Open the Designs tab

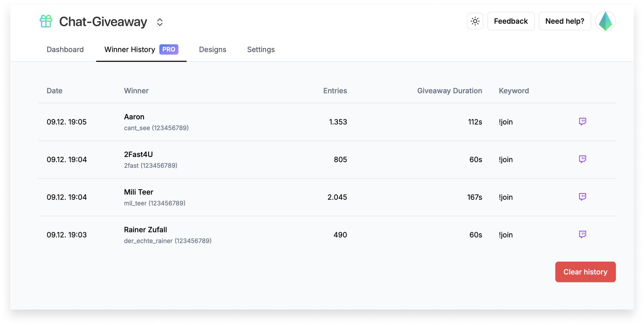[x=213, y=49]
